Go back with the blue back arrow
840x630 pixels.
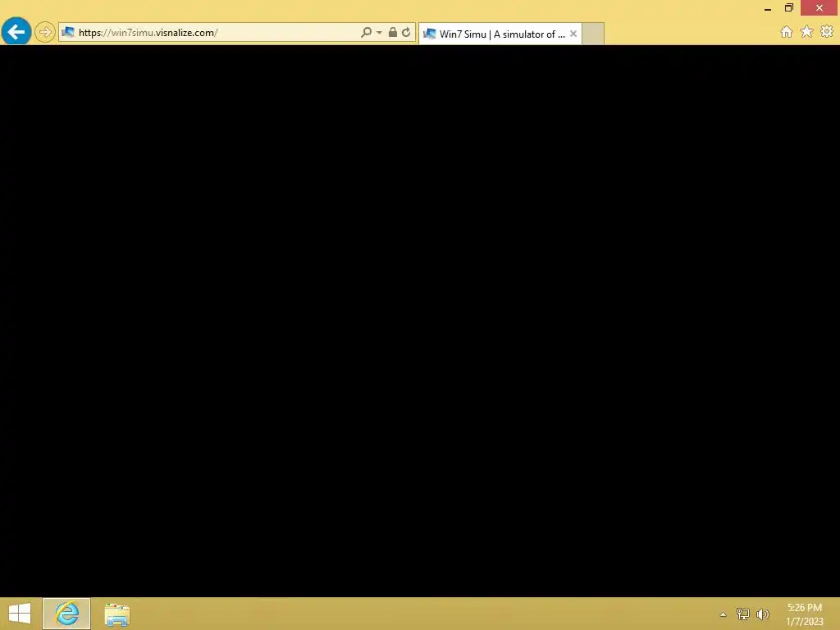(16, 32)
